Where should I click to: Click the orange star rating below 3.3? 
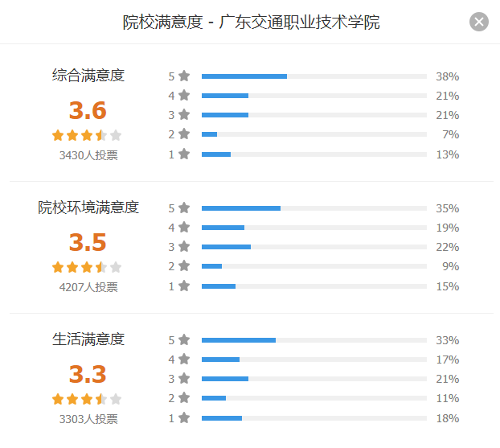pyautogui.click(x=87, y=399)
